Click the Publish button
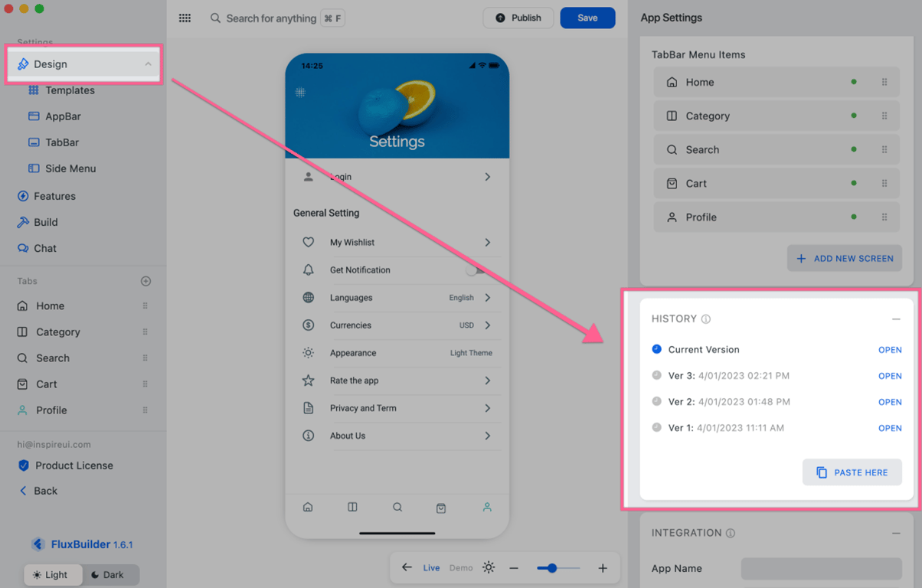Screen dimensions: 922x588 [x=518, y=18]
